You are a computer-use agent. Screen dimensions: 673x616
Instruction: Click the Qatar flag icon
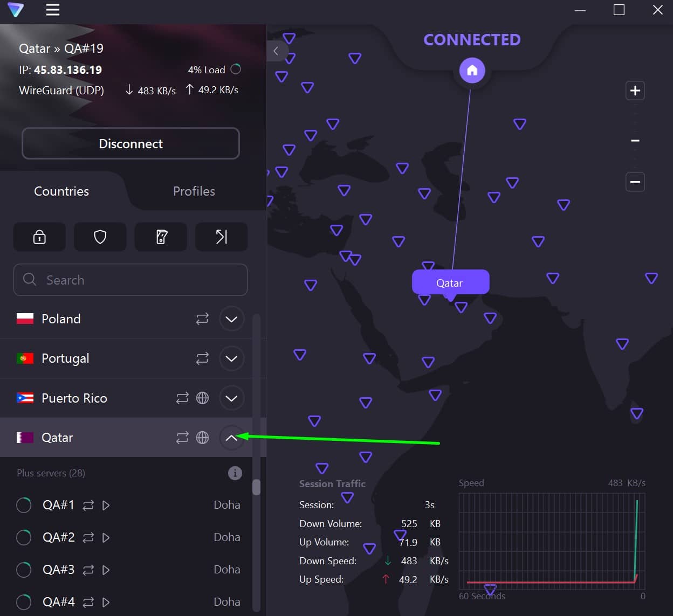tap(25, 438)
